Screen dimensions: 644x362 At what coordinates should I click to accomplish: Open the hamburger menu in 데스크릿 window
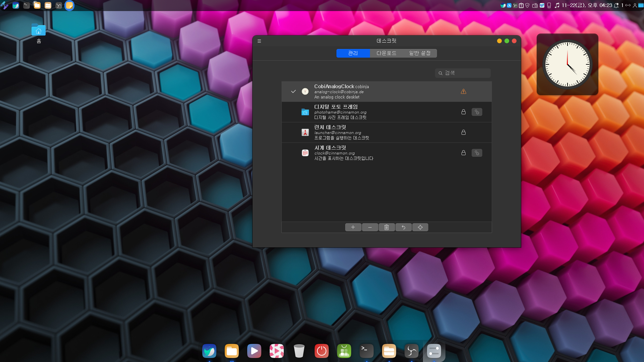[x=259, y=41]
